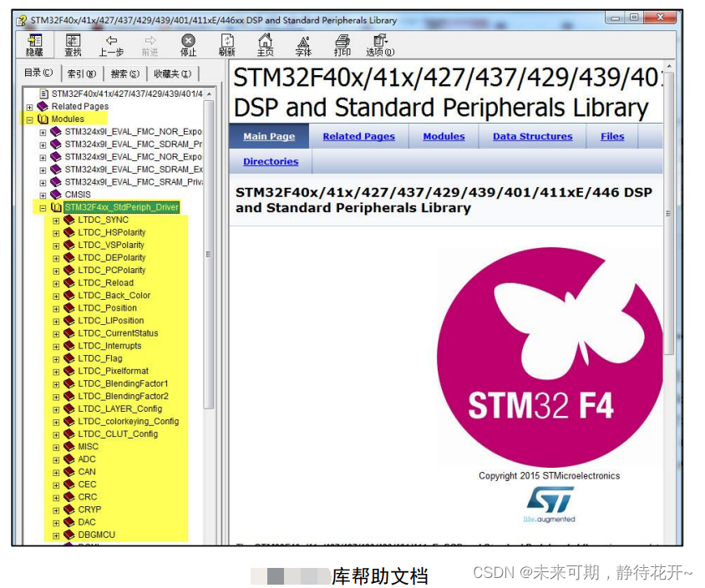Click the open book icon beside STM32F4xx_StdPeriph_Driver
705x588 pixels.
tap(56, 207)
